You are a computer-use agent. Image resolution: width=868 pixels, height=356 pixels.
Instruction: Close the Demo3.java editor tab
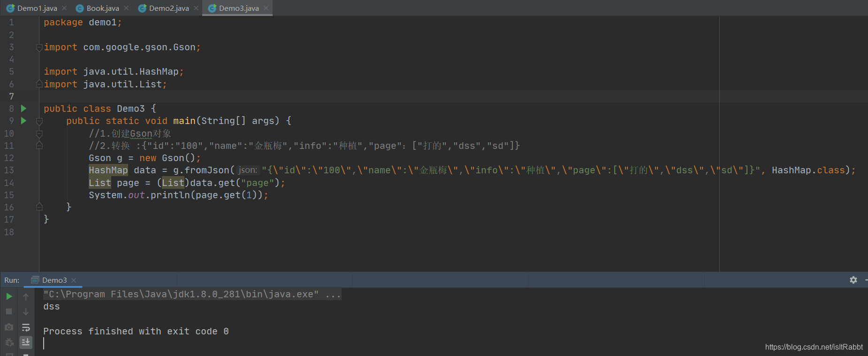[266, 8]
